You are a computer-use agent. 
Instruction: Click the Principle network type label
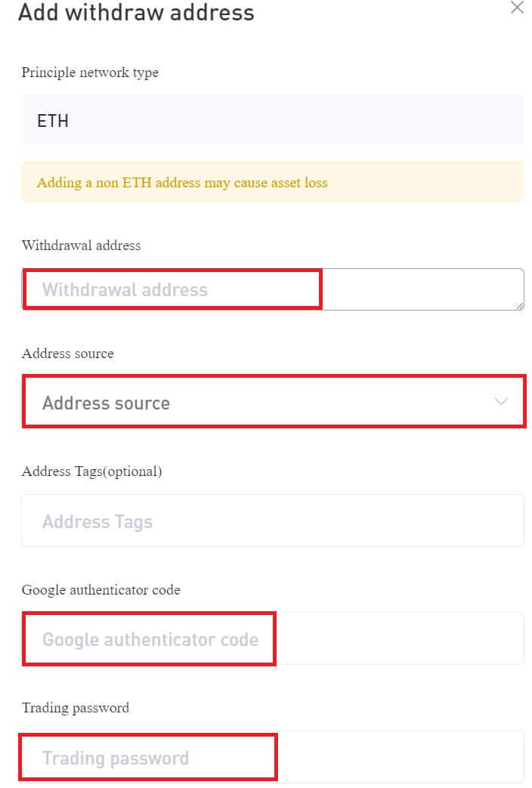tap(90, 73)
